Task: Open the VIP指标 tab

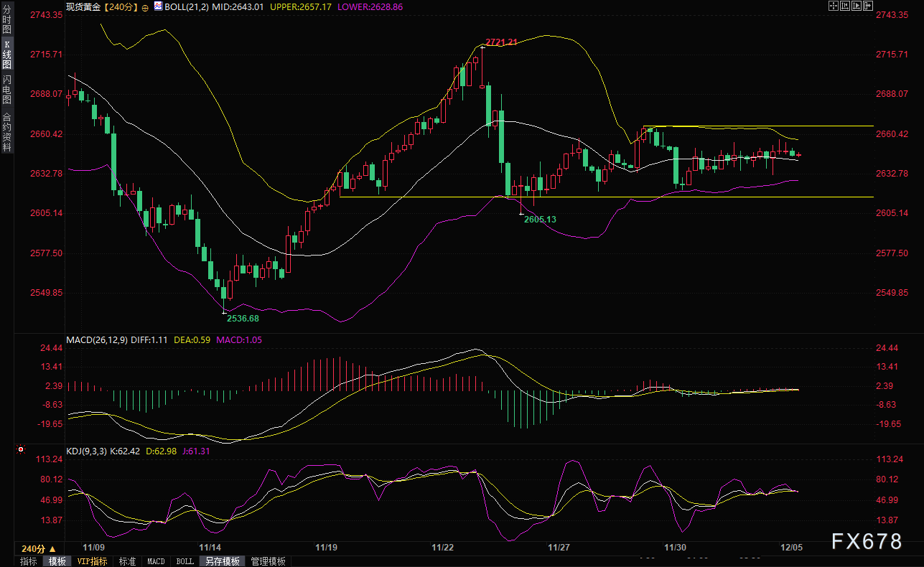Action: [x=92, y=561]
